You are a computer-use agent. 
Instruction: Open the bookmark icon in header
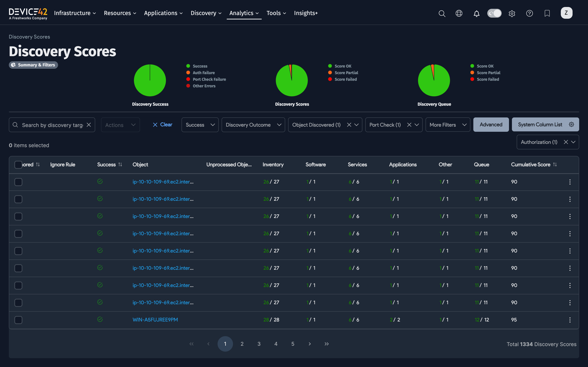(x=547, y=13)
